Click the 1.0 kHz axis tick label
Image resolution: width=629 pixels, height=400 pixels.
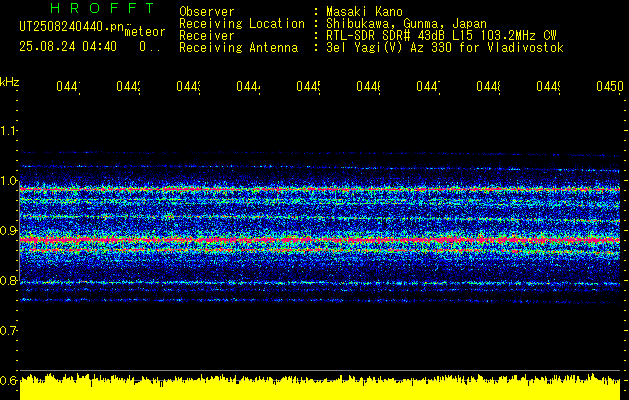pos(8,181)
